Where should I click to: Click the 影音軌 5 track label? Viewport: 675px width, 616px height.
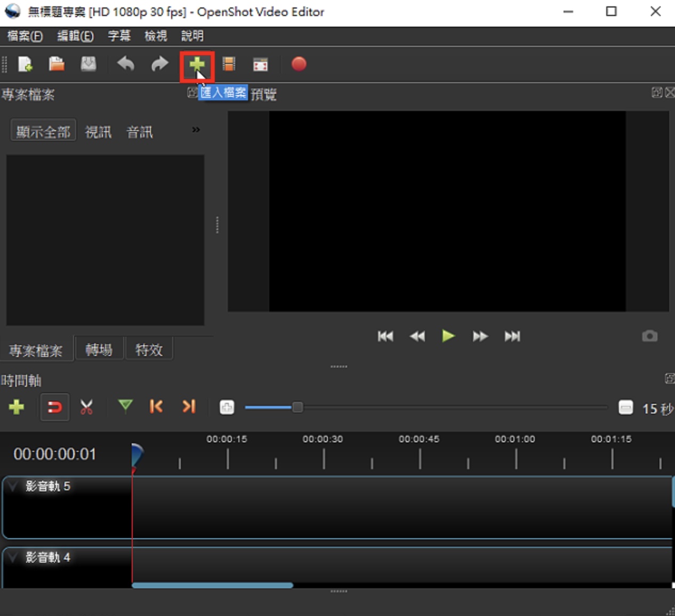(48, 486)
